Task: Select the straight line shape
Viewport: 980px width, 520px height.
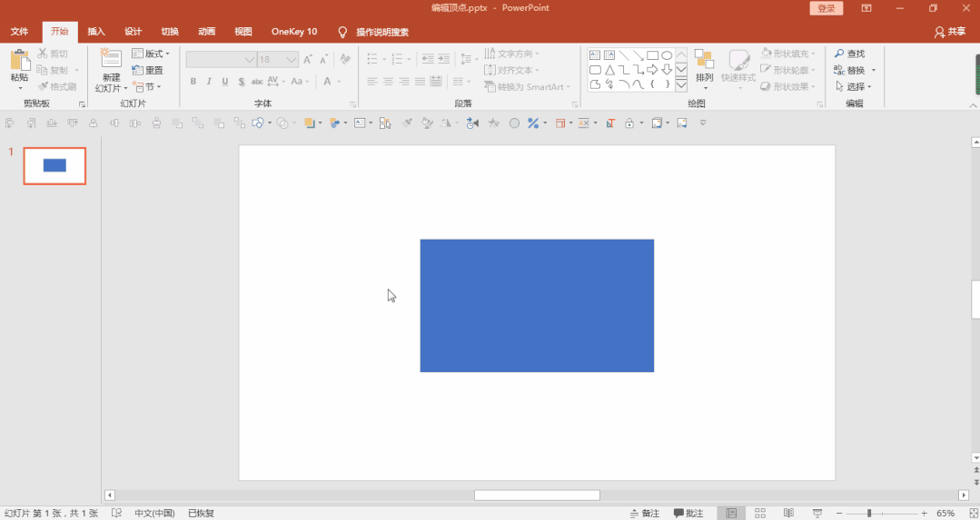Action: click(624, 55)
